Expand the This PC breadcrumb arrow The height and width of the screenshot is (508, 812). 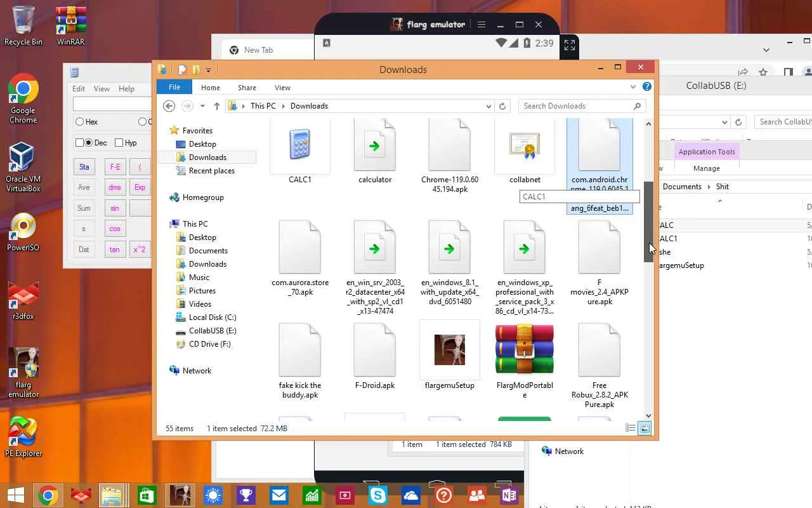pyautogui.click(x=283, y=106)
